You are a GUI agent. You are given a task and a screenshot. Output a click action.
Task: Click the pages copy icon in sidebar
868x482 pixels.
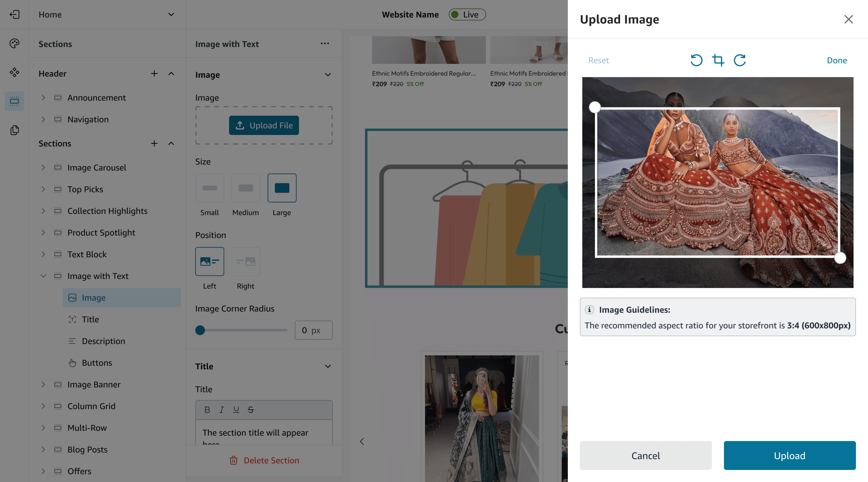coord(14,130)
